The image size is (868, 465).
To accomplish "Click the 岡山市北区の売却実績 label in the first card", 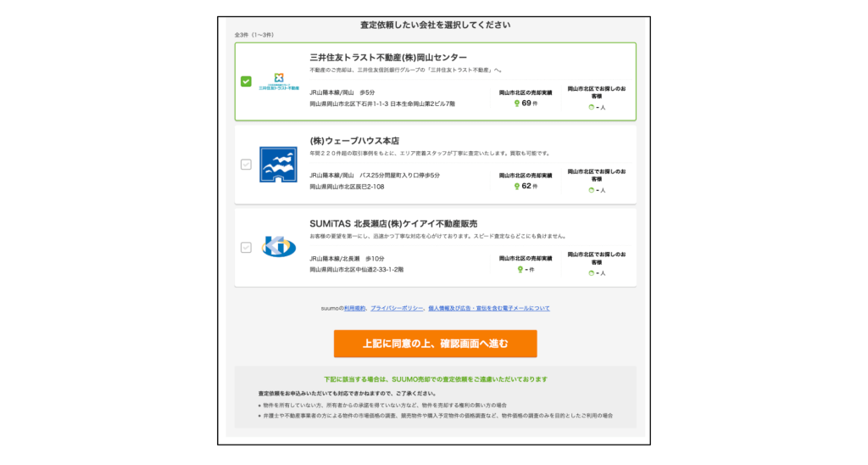I will coord(525,92).
